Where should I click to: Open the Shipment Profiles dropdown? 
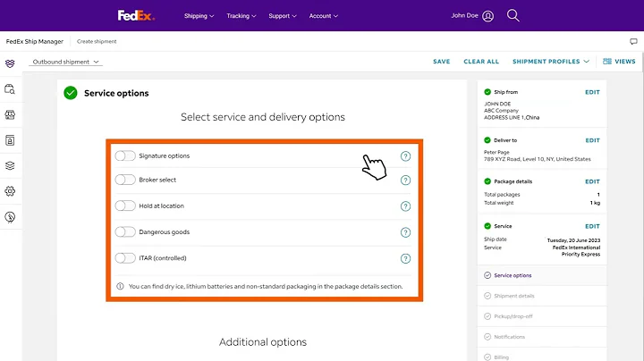pyautogui.click(x=551, y=62)
